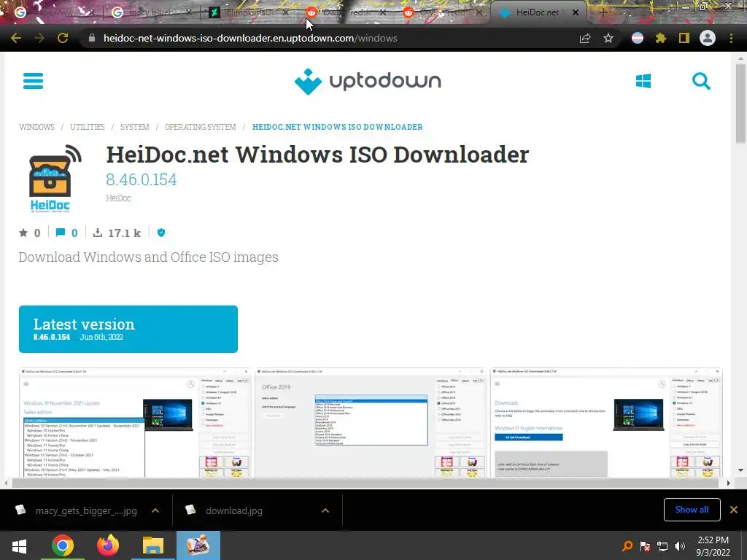The image size is (747, 560).
Task: Click the red X flag tray icon
Action: tap(645, 545)
